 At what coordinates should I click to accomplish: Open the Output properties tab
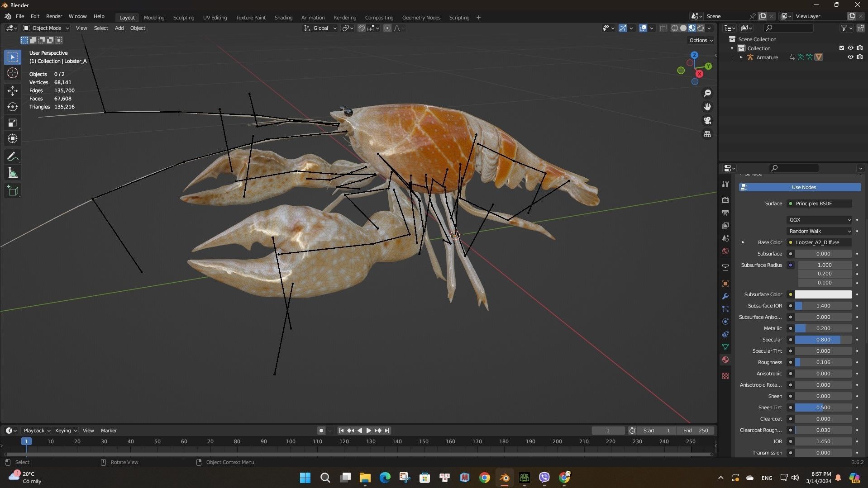(x=725, y=213)
